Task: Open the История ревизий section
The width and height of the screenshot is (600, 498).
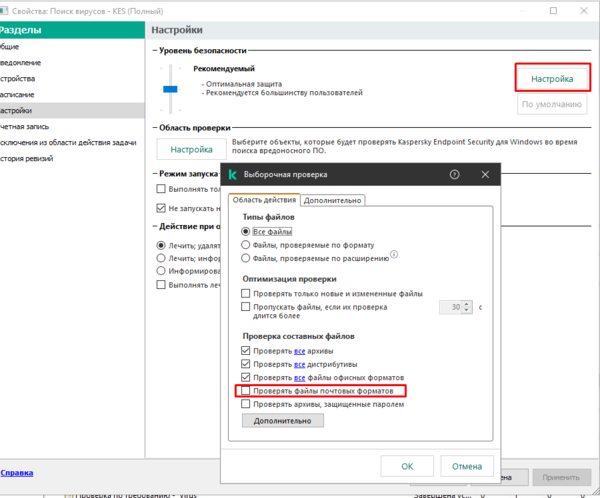Action: 72,158
